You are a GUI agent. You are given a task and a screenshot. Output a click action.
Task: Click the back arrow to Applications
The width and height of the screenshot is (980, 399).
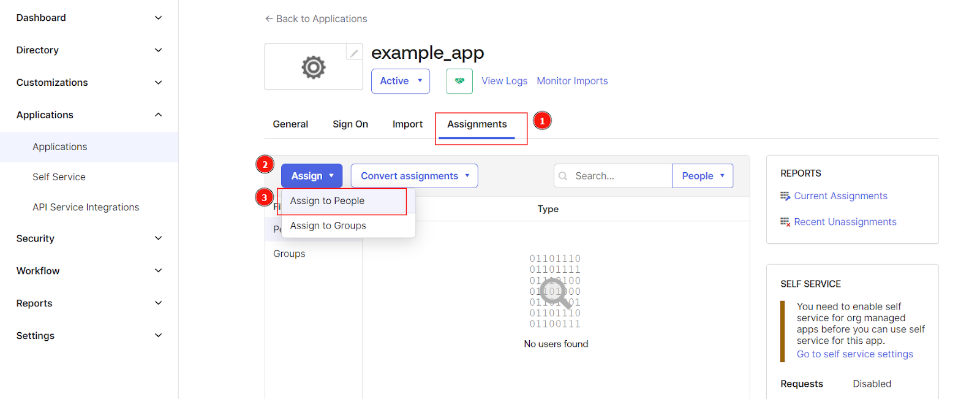coord(268,19)
